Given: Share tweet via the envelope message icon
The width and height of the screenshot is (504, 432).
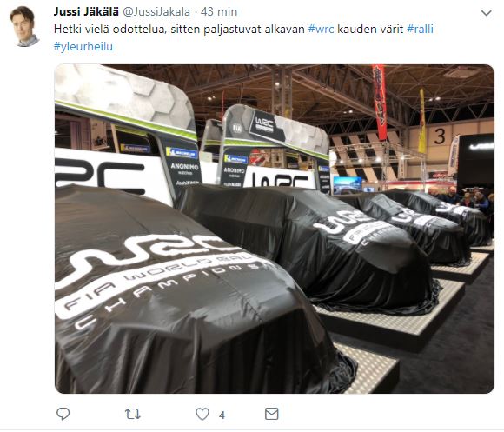Looking at the screenshot, I should click(x=271, y=414).
